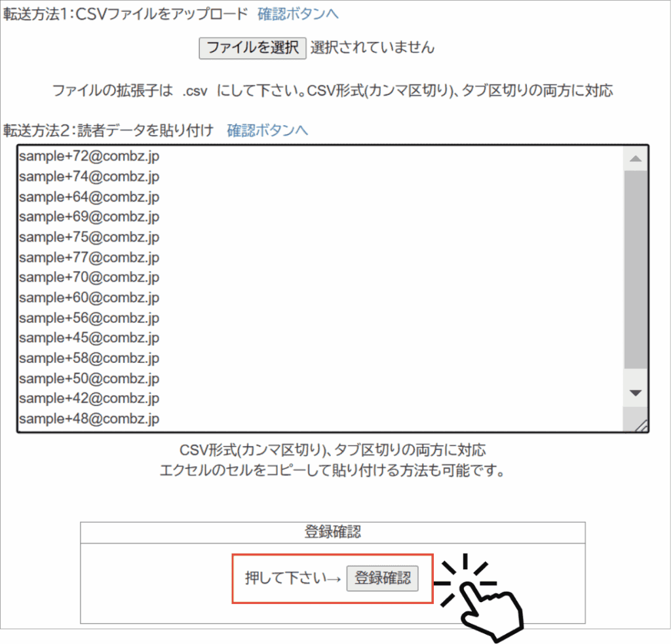Click the 転送方法2:読者データを貼り付け heading

(x=108, y=130)
